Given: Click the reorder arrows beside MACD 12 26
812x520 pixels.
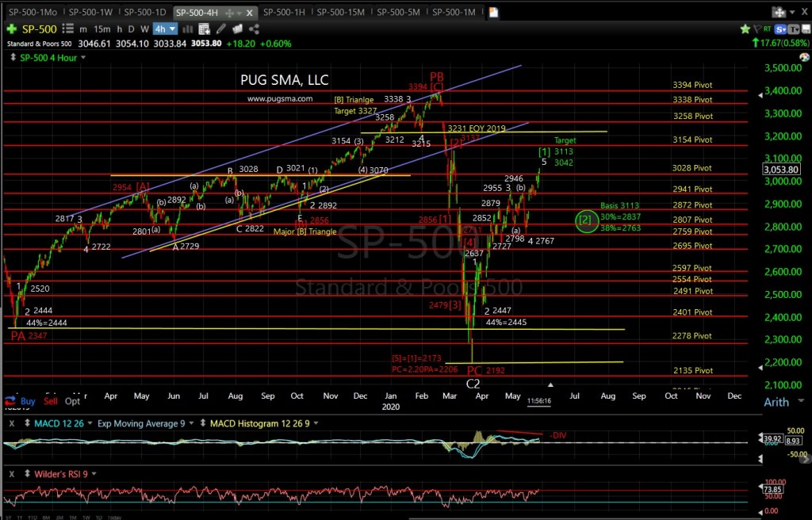Looking at the screenshot, I should (26, 423).
